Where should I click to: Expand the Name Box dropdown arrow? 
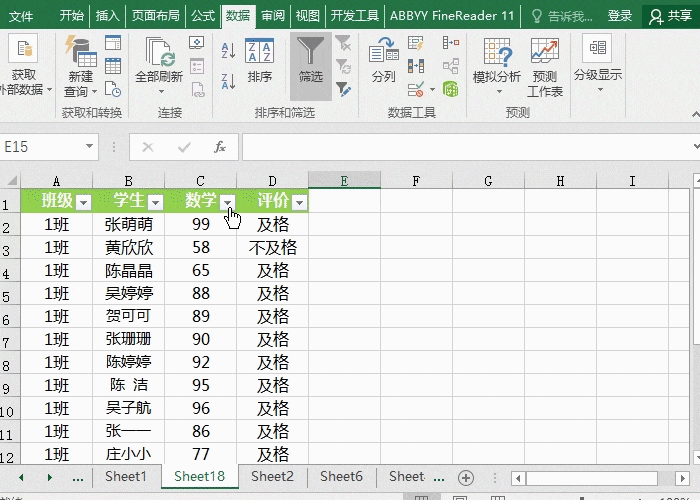(90, 147)
